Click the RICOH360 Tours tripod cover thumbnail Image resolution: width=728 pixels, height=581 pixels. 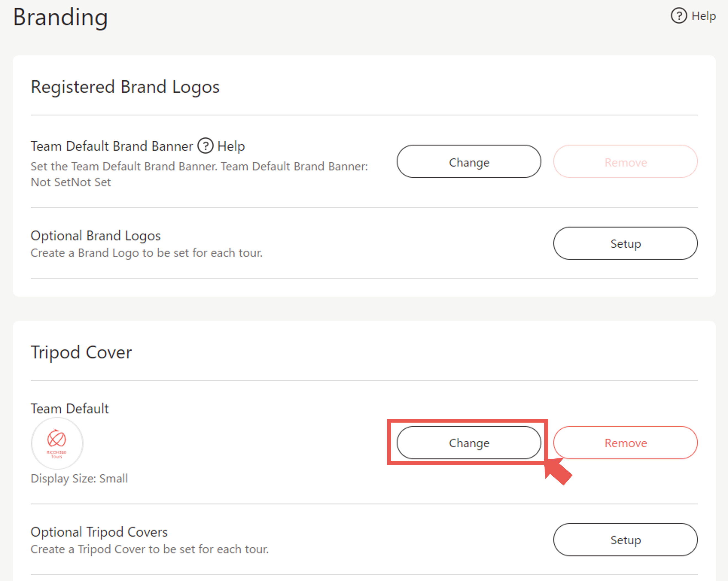[57, 443]
